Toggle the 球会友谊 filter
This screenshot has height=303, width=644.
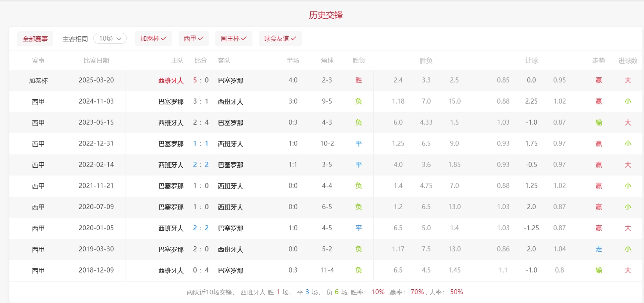coord(280,39)
